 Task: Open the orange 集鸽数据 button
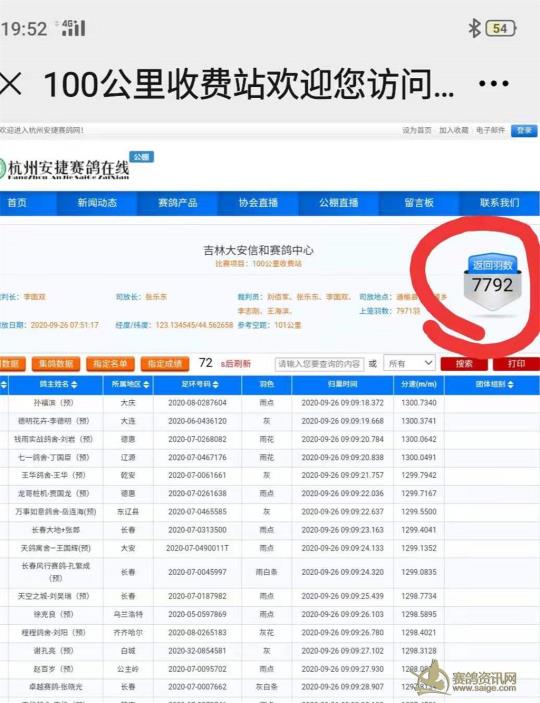tap(56, 364)
